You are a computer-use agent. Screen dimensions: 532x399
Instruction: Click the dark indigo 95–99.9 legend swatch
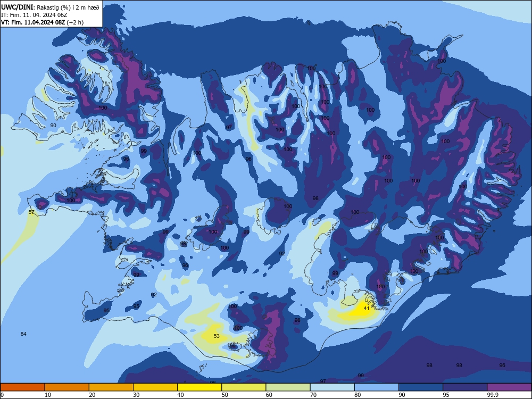pyautogui.click(x=465, y=387)
